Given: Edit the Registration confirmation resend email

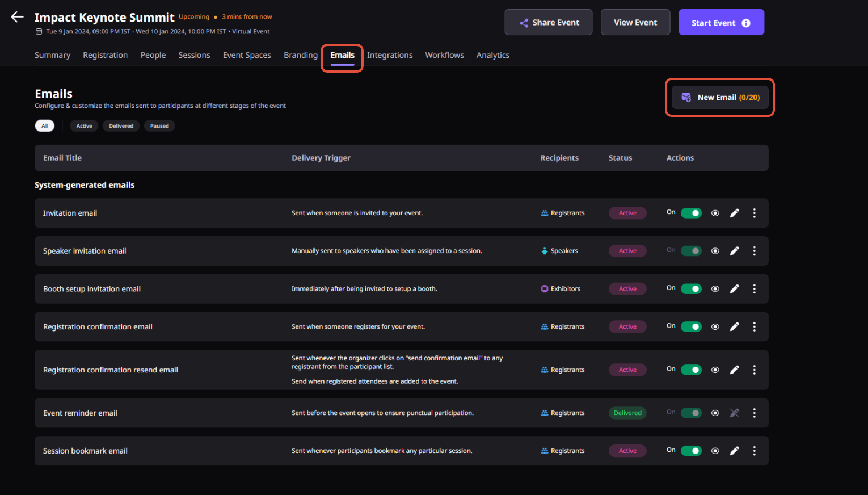Looking at the screenshot, I should 734,370.
